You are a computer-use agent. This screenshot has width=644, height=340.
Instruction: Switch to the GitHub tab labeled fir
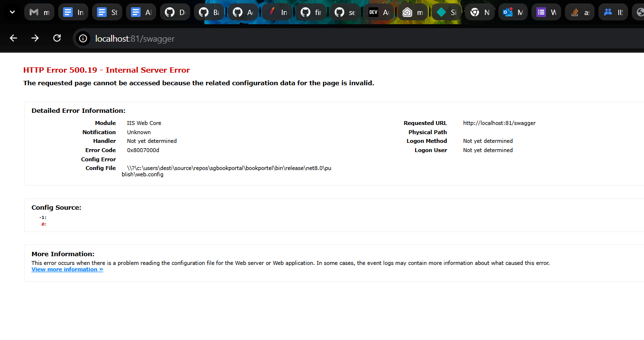click(x=311, y=12)
